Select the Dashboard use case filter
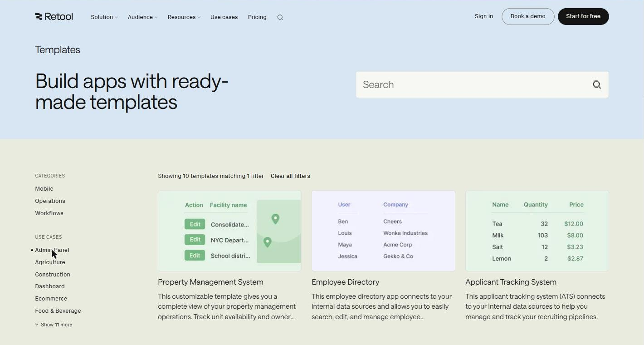The image size is (644, 345). point(50,286)
